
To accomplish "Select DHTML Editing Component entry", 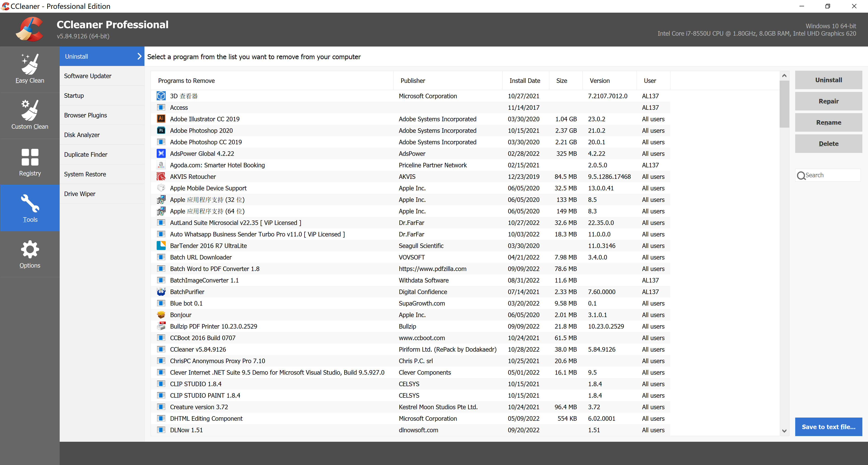I will tap(410, 418).
